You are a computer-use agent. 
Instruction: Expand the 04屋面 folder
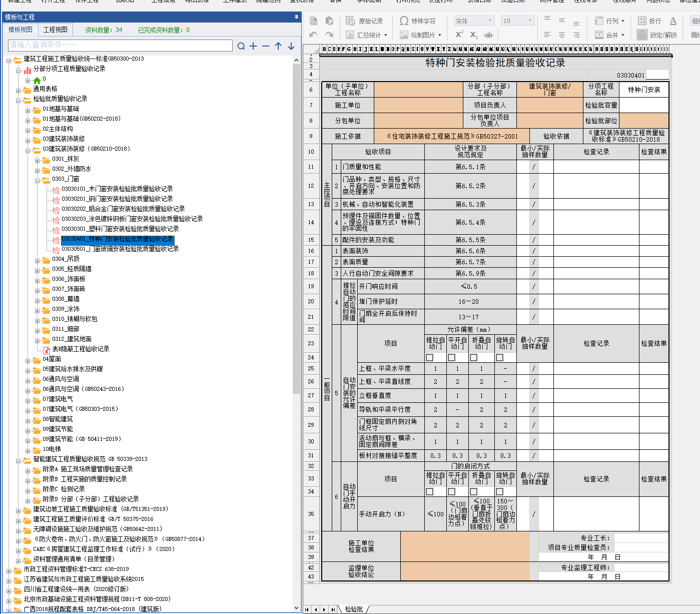pyautogui.click(x=28, y=360)
